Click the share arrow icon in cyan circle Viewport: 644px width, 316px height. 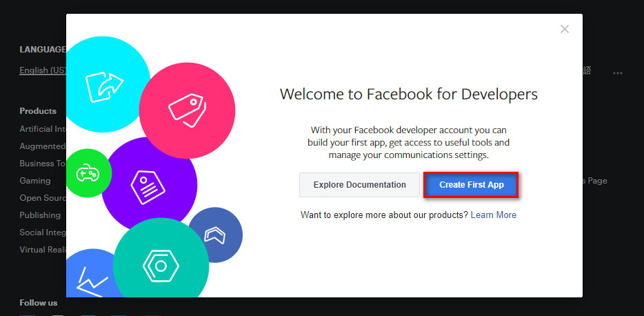[104, 87]
